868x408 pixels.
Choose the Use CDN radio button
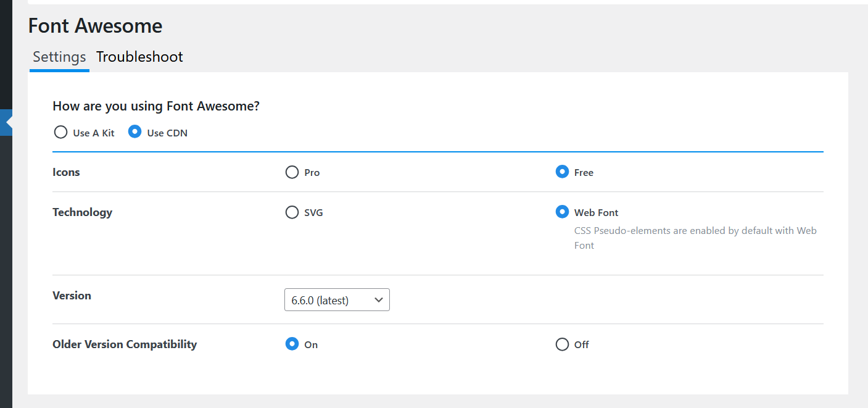[134, 132]
